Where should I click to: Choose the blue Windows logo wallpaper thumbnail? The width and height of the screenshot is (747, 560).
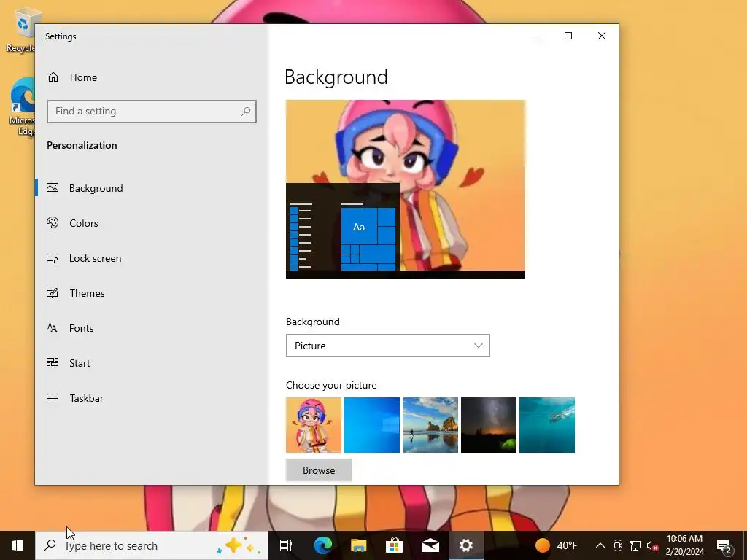coord(372,425)
